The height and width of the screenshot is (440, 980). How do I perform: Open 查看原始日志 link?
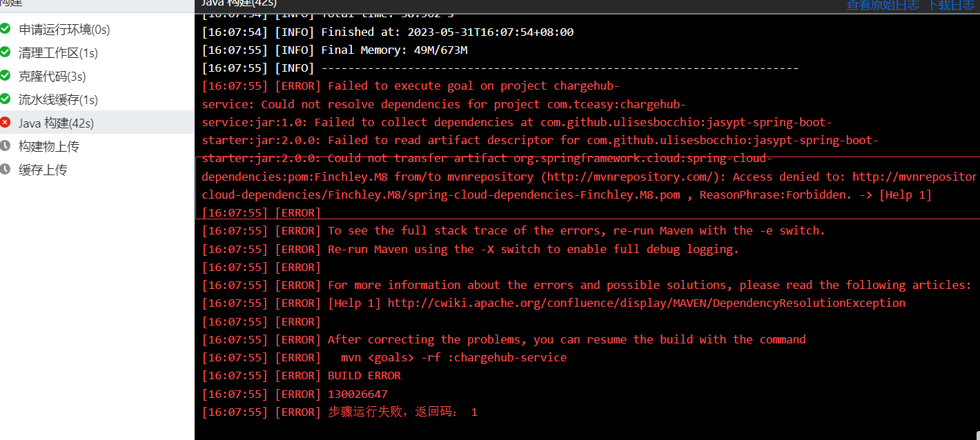click(x=883, y=5)
